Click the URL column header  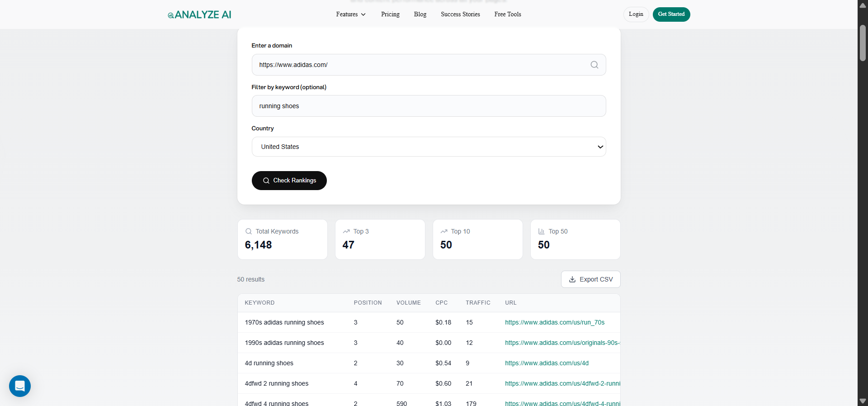click(x=510, y=303)
